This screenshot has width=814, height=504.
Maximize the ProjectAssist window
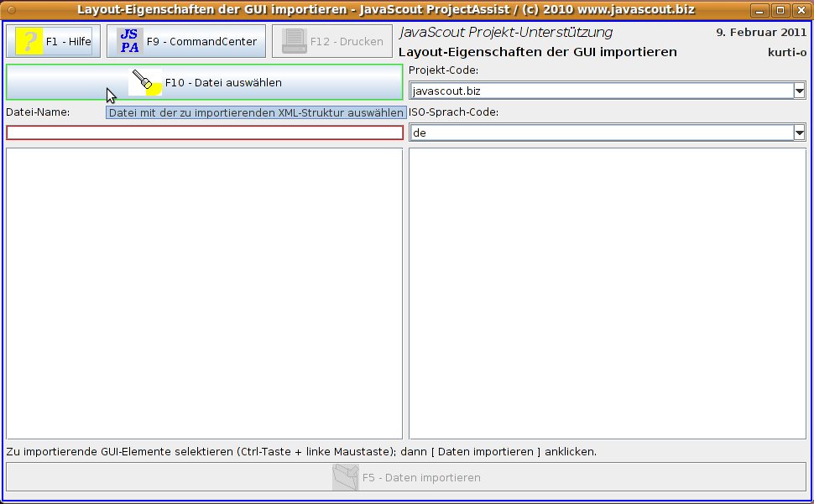(x=780, y=10)
